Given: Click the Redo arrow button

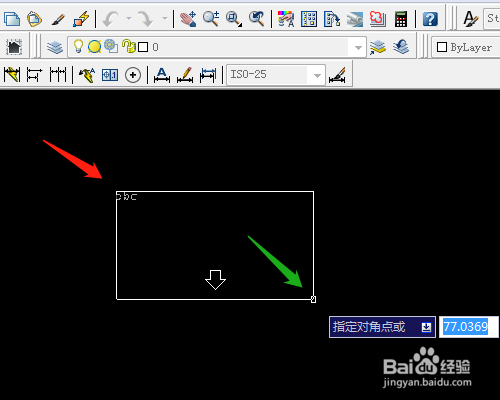Looking at the screenshot, I should pos(146,19).
